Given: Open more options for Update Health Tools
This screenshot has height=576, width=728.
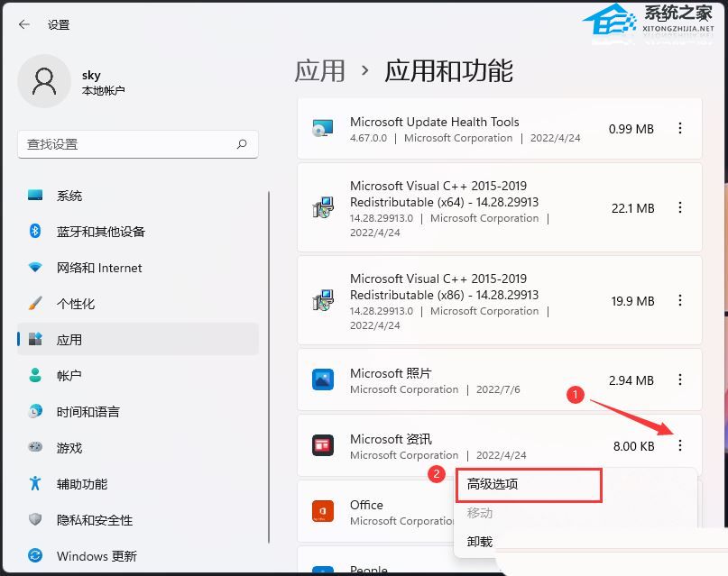Looking at the screenshot, I should [x=680, y=129].
